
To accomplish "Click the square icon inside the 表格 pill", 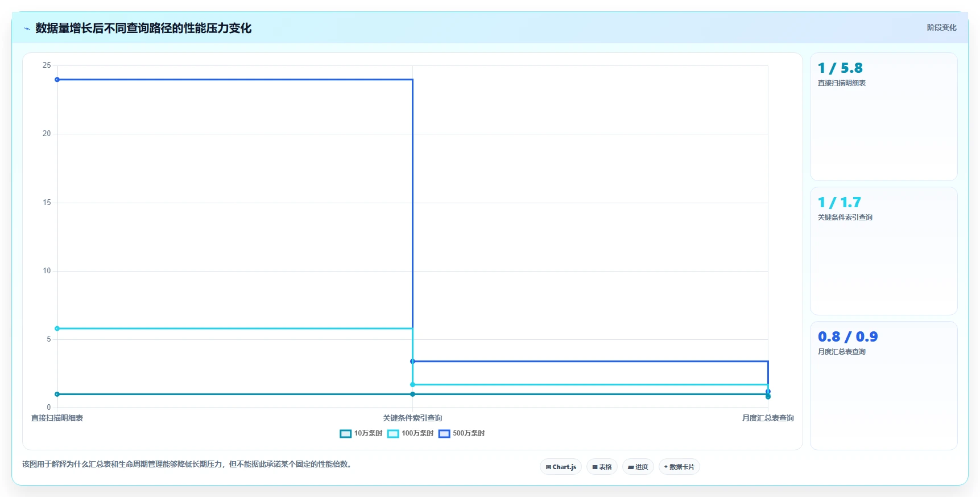I will tap(595, 467).
